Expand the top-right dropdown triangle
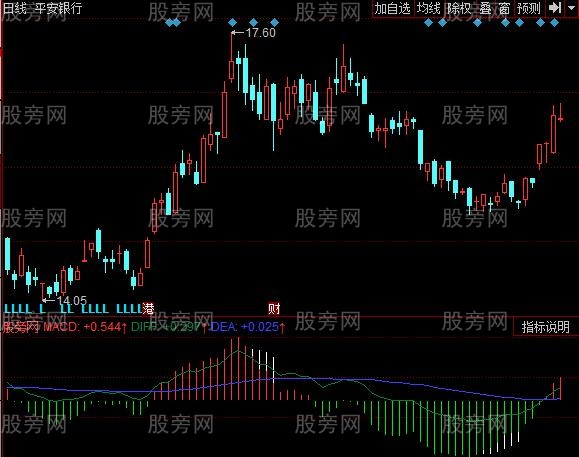The width and height of the screenshot is (579, 457). point(572,7)
